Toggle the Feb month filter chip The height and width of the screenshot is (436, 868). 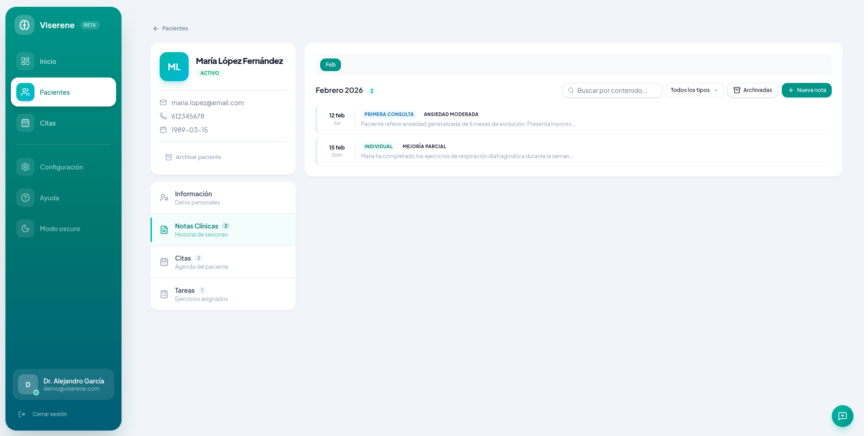(x=330, y=65)
